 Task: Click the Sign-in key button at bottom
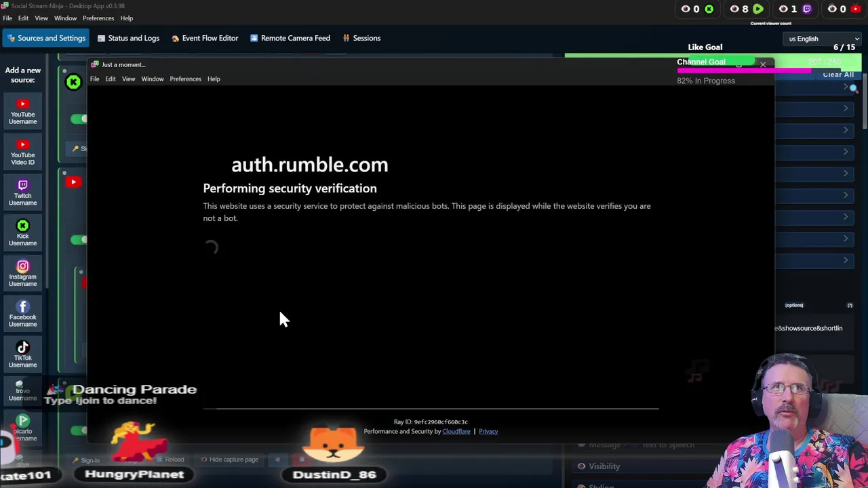point(86,460)
